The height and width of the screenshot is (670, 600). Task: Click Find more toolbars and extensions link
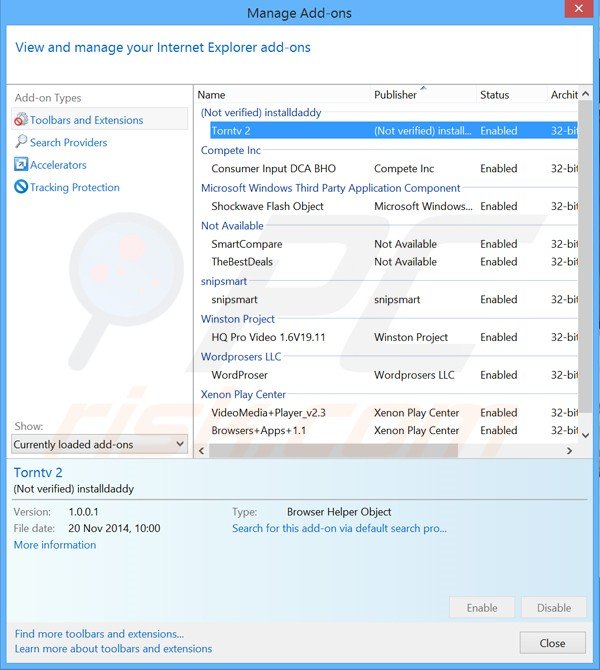[x=99, y=634]
